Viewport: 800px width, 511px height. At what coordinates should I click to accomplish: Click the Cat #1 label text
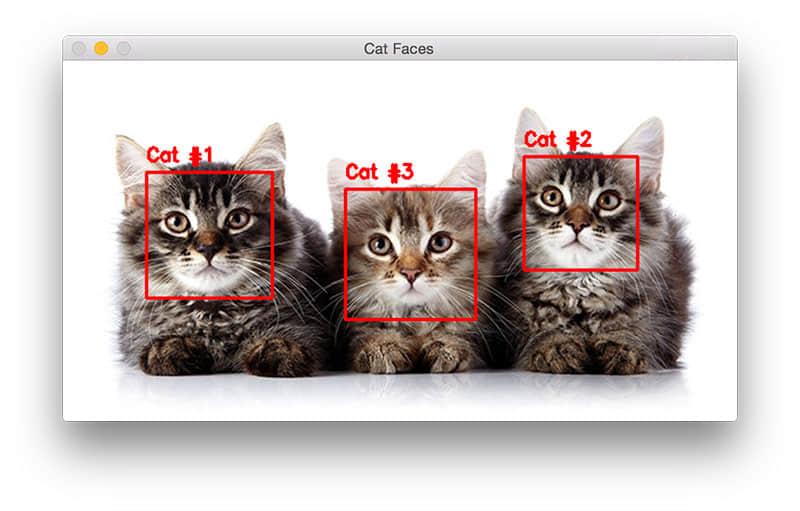click(x=179, y=156)
